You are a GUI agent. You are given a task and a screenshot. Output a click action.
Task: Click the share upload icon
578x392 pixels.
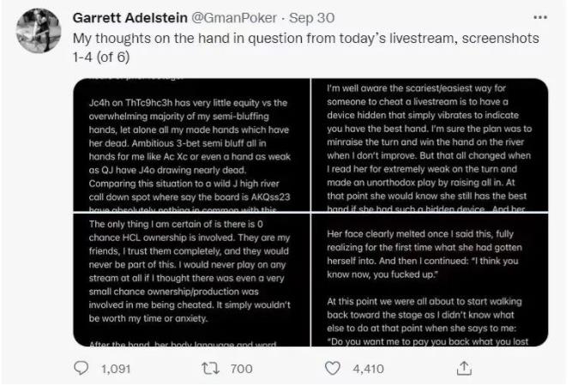point(464,368)
